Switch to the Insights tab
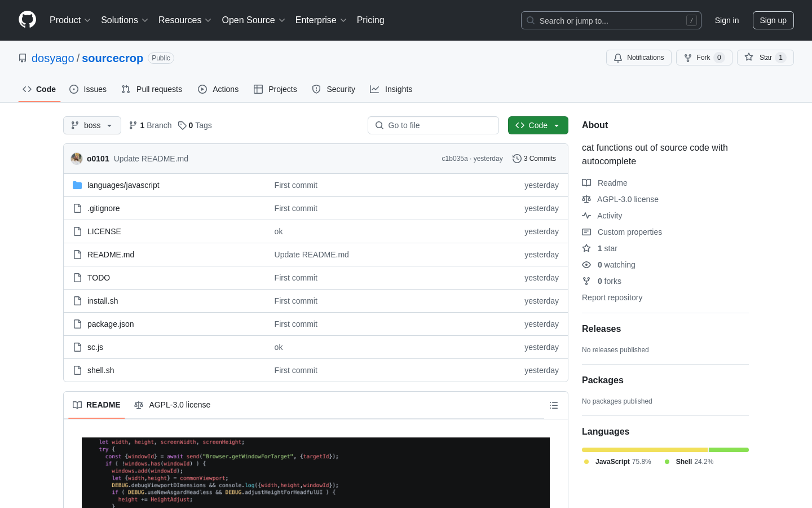The image size is (812, 508). coord(391,89)
